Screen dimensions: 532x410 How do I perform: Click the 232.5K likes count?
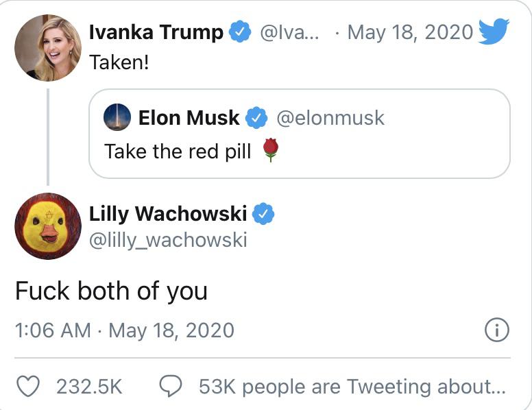click(89, 387)
